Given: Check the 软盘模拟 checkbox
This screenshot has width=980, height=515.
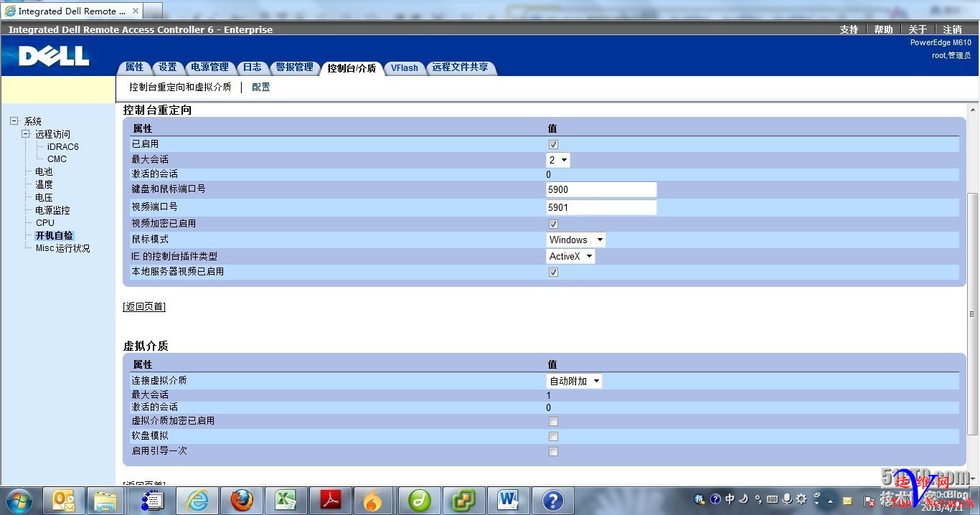Looking at the screenshot, I should click(553, 436).
